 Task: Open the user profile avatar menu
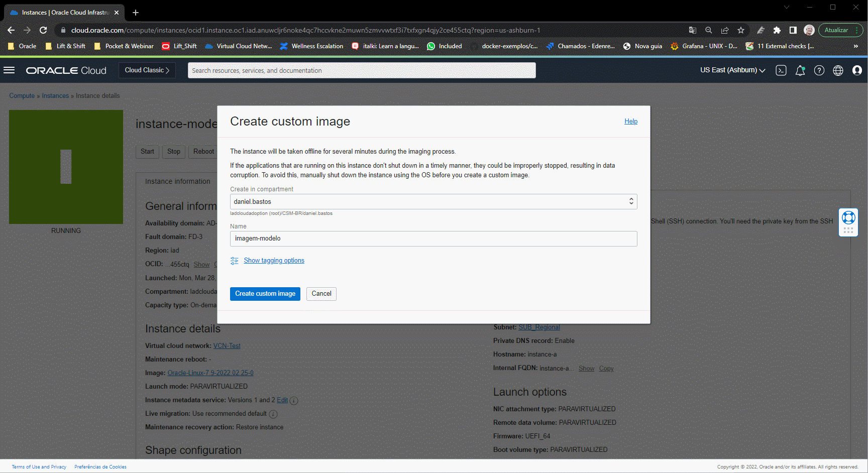[x=857, y=70]
